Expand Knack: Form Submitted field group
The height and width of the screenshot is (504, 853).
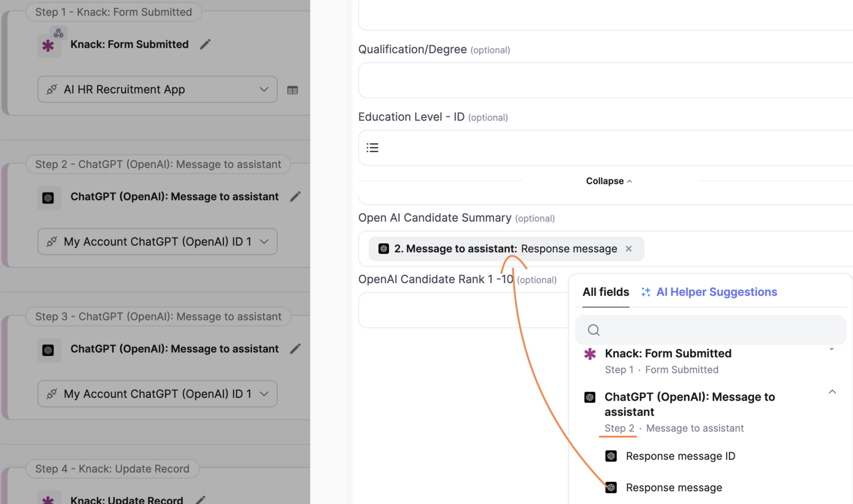tap(831, 349)
